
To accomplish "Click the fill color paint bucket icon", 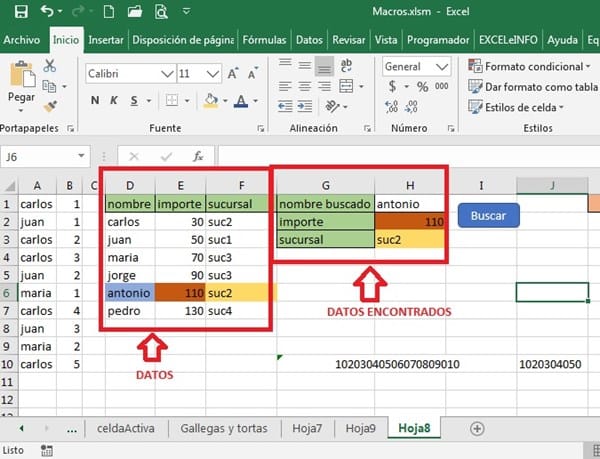I will click(x=210, y=100).
